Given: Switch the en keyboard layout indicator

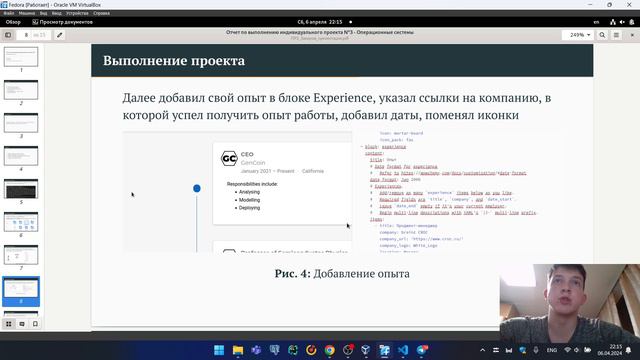Looking at the screenshot, I should [x=596, y=22].
